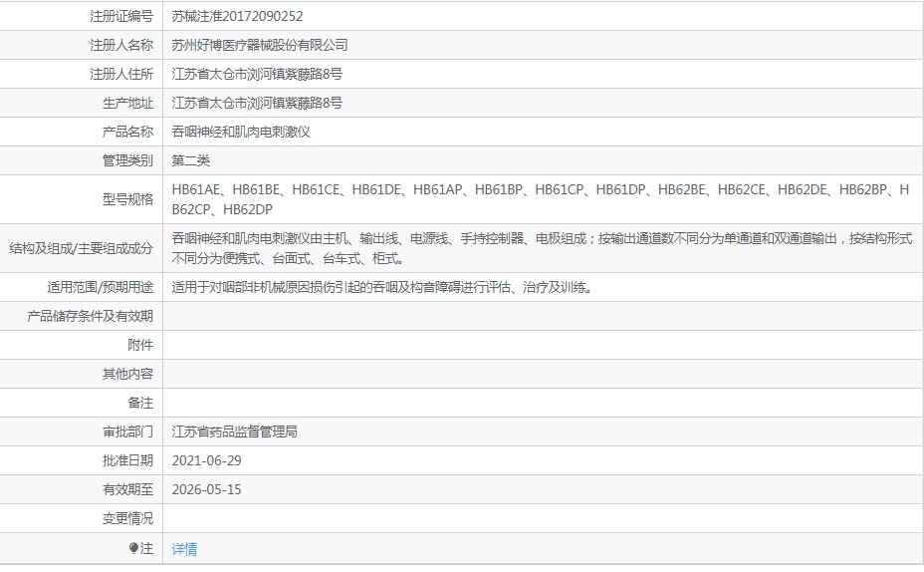Click the 其他内容 label
The image size is (924, 572).
pyautogui.click(x=127, y=375)
